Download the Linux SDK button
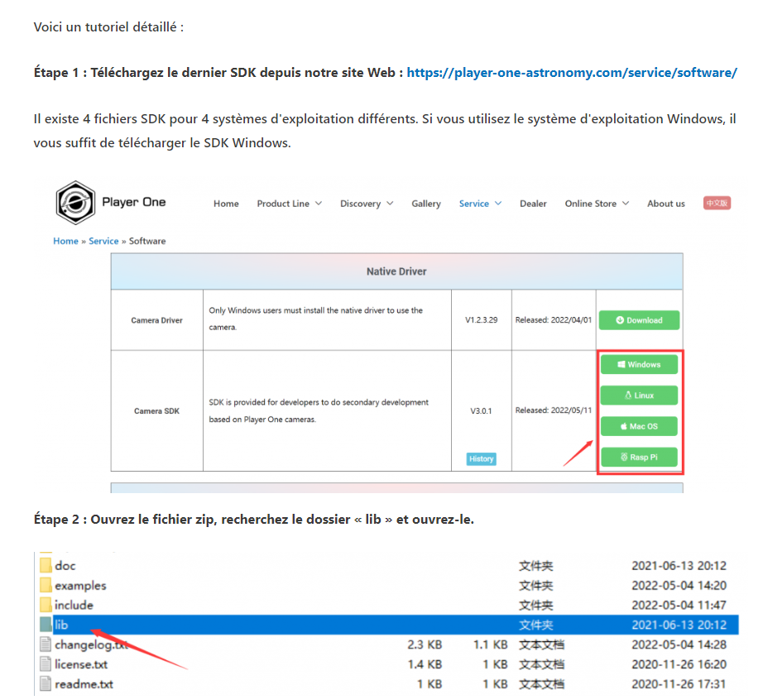The height and width of the screenshot is (700, 763). click(x=639, y=396)
